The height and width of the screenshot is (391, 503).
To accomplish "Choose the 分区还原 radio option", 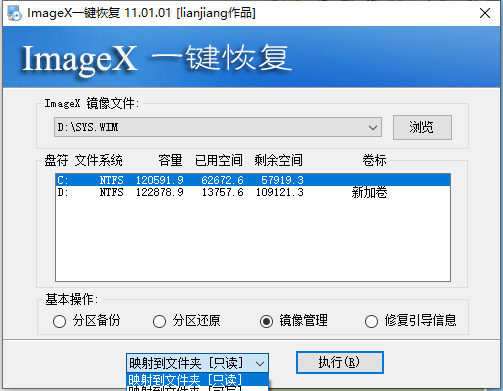I will pyautogui.click(x=186, y=321).
